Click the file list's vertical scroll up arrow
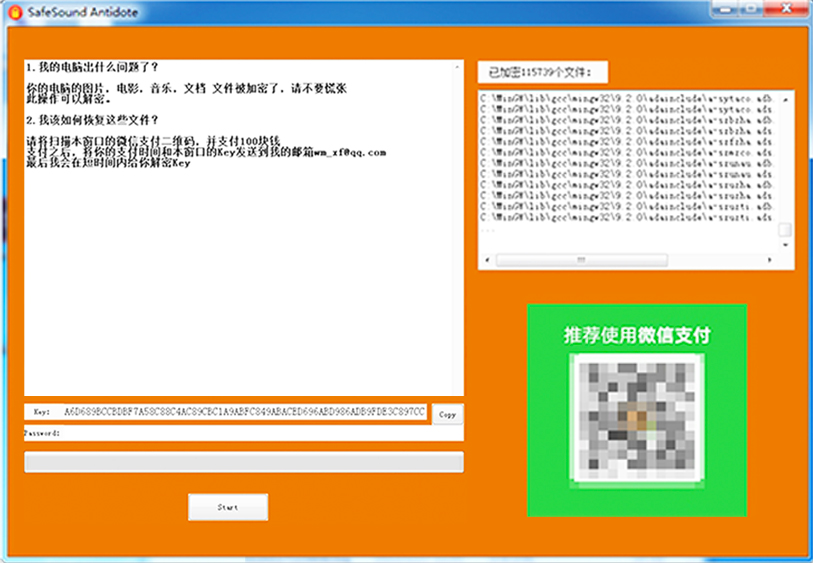Image resolution: width=813 pixels, height=563 pixels. 786,100
